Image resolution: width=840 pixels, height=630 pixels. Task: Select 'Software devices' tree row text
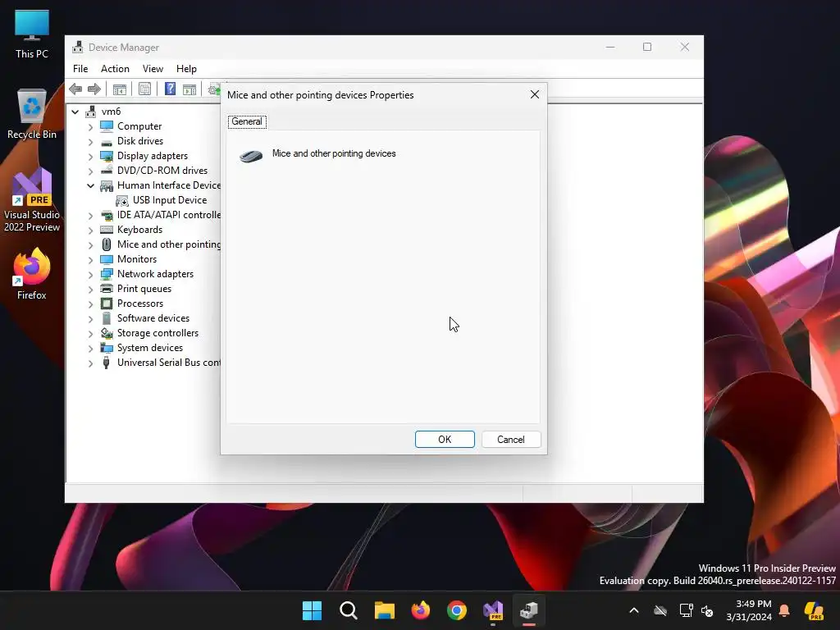(153, 318)
